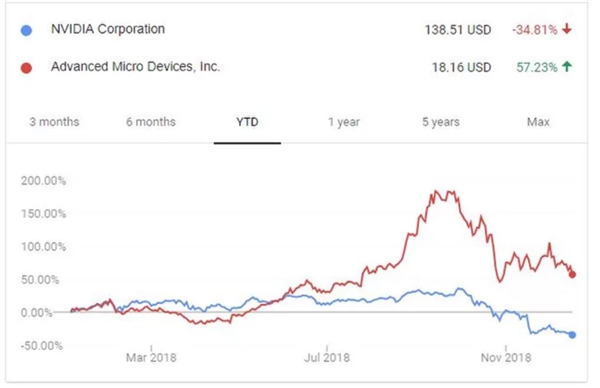Click the red endpoint marker on AMD line
Viewport: 600px width, 388px height.
coord(572,274)
